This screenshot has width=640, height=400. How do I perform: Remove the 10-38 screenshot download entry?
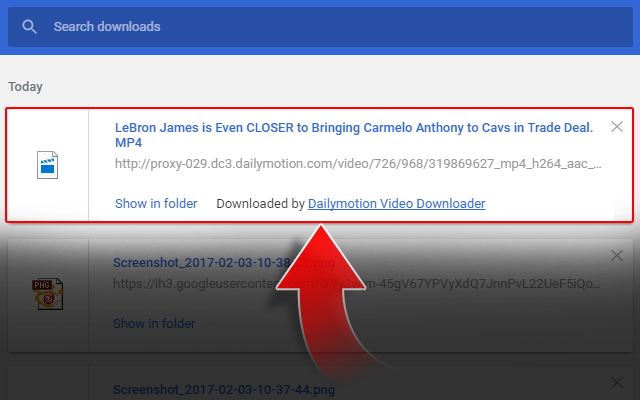[x=617, y=256]
